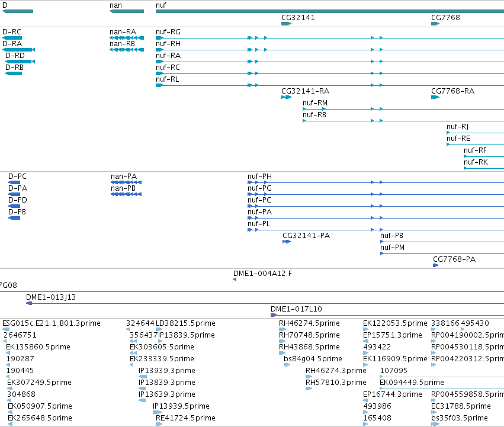
Task: Select the nuf-PC protein label
Action: (x=259, y=200)
